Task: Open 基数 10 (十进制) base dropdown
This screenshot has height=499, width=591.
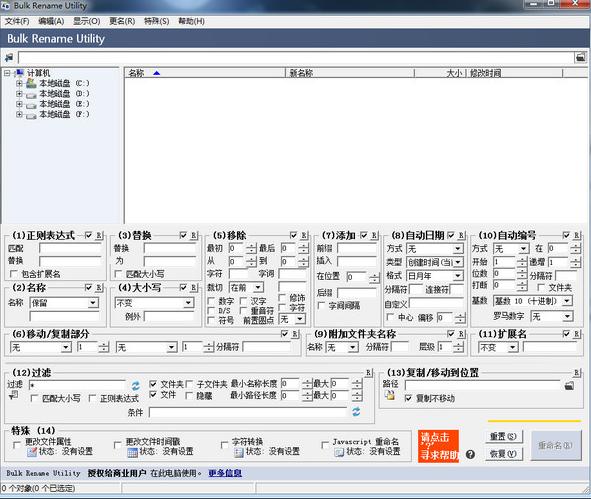Action: (x=533, y=301)
